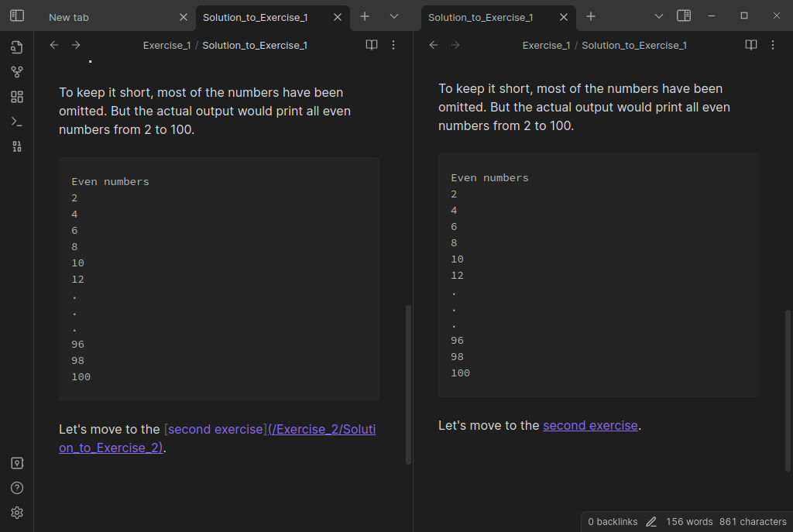
Task: Click the card-grid ribbon icon
Action: click(16, 97)
